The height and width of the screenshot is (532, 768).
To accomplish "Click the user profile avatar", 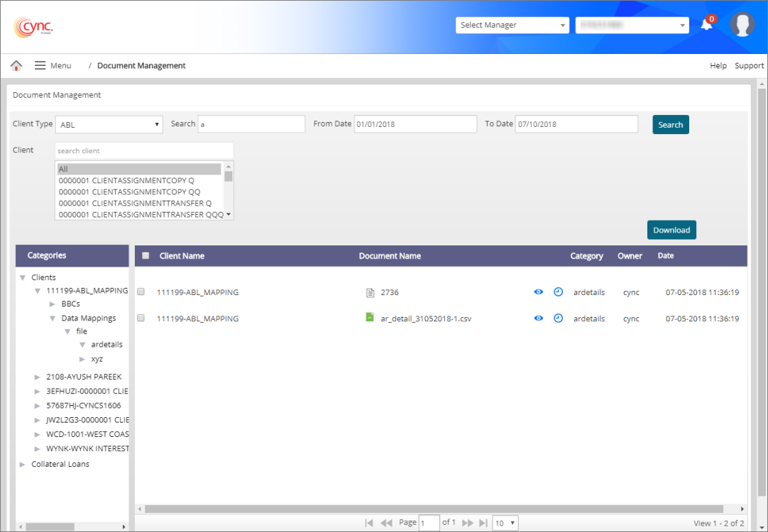I will [x=742, y=25].
